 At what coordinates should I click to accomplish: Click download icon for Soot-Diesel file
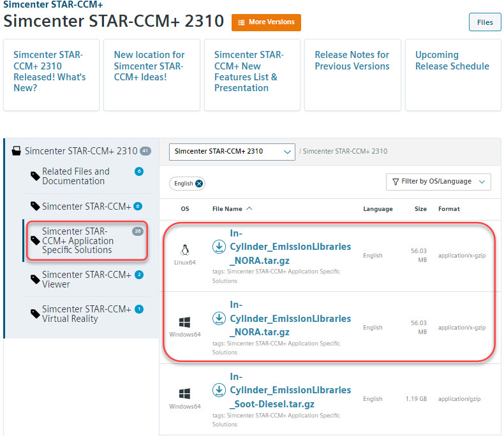(x=219, y=389)
